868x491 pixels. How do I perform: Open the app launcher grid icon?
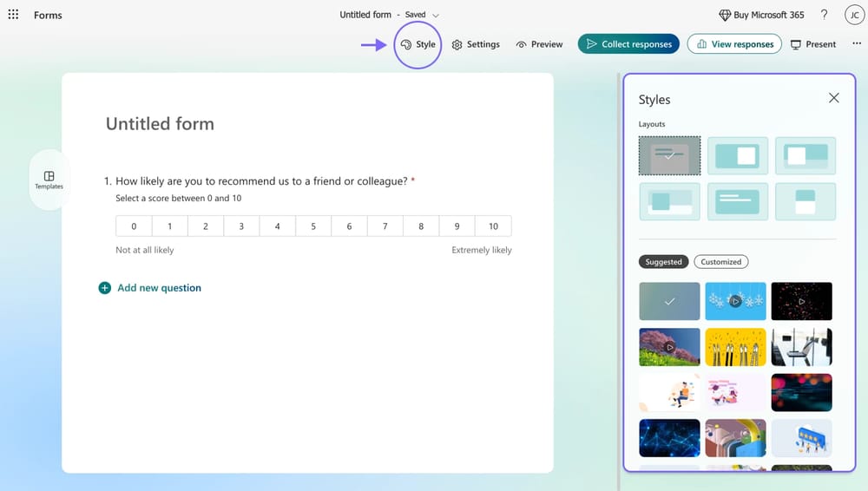tap(13, 15)
